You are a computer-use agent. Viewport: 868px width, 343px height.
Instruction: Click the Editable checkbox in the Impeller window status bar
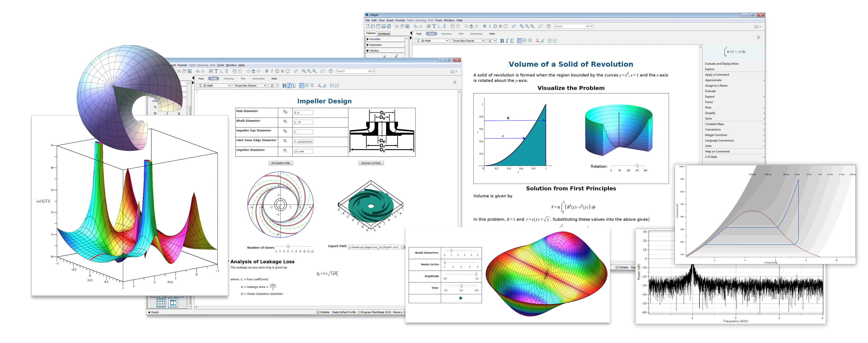pos(318,312)
